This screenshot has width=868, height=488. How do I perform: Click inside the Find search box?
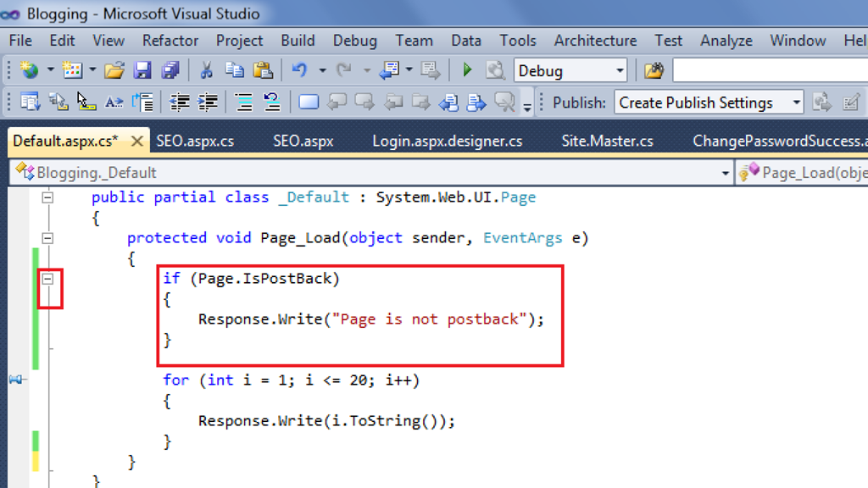click(x=771, y=71)
